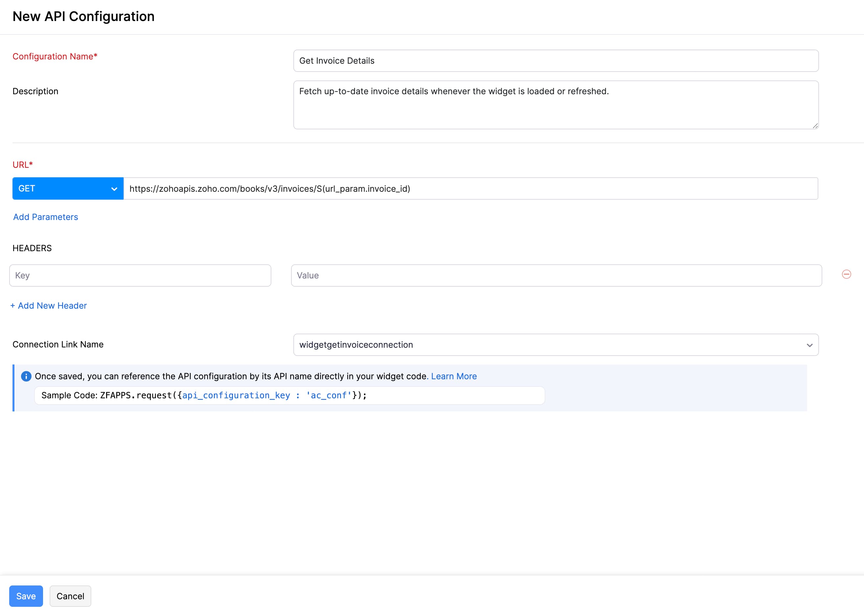Click the Add Parameters link
Screen dimensions: 864x616
(x=45, y=217)
